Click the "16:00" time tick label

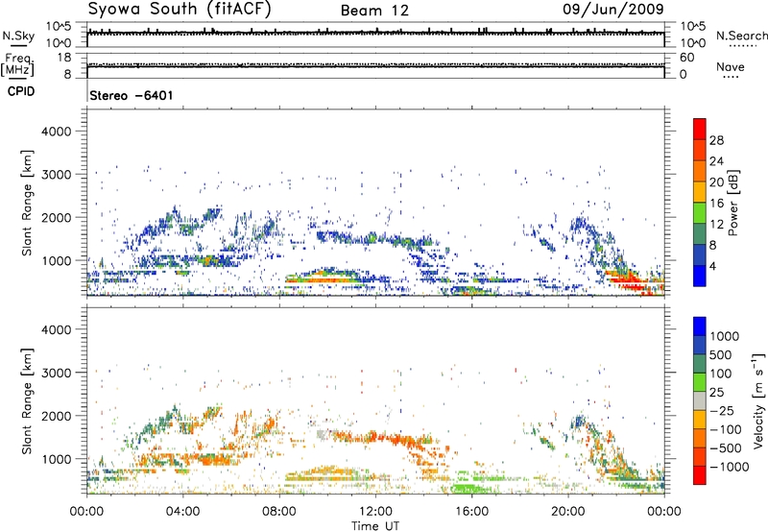[471, 512]
